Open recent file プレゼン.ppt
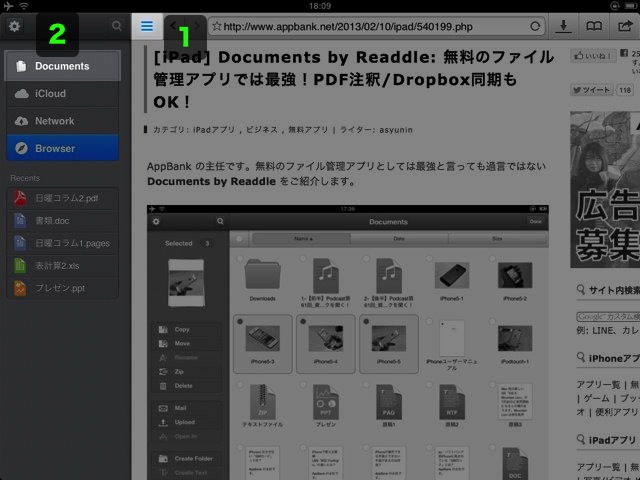Screen dimensions: 640x480 point(62,288)
